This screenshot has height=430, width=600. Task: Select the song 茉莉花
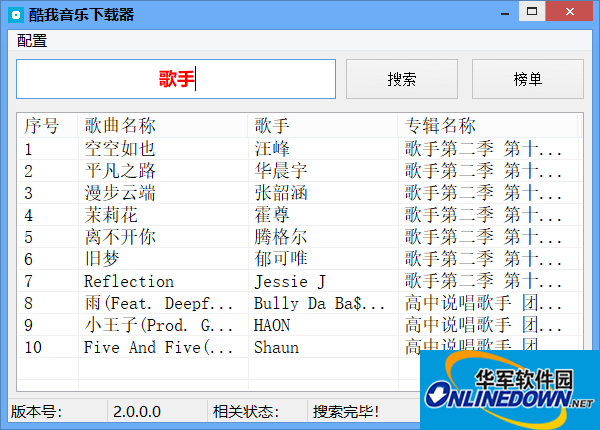click(111, 215)
